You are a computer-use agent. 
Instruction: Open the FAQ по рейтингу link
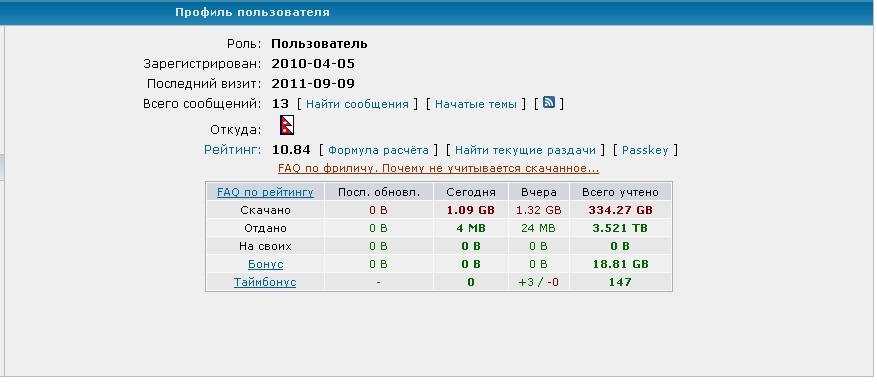pyautogui.click(x=265, y=192)
